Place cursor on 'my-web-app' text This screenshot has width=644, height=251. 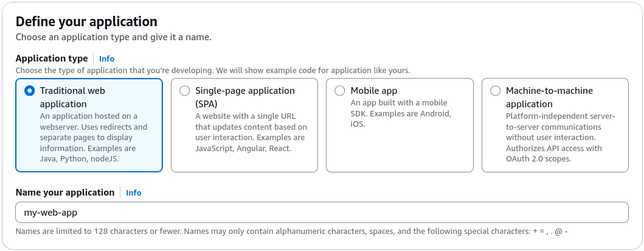[50, 213]
